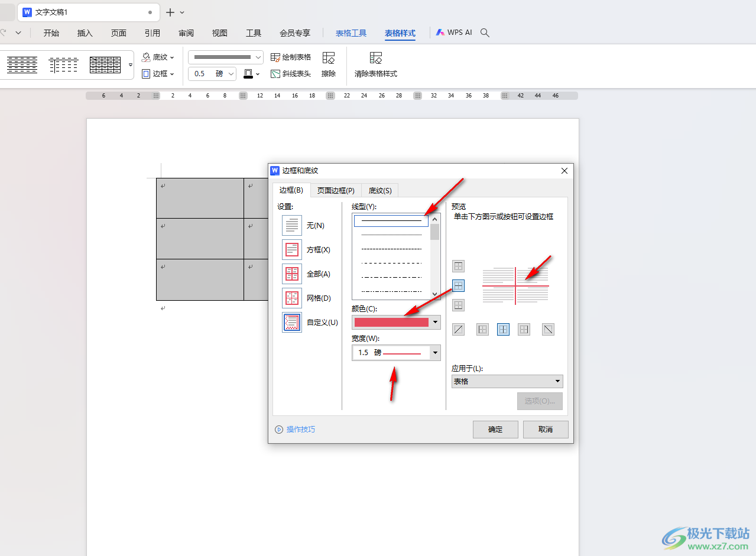Image resolution: width=756 pixels, height=556 pixels.
Task: Apply the second table style thumbnail
Action: [x=64, y=65]
